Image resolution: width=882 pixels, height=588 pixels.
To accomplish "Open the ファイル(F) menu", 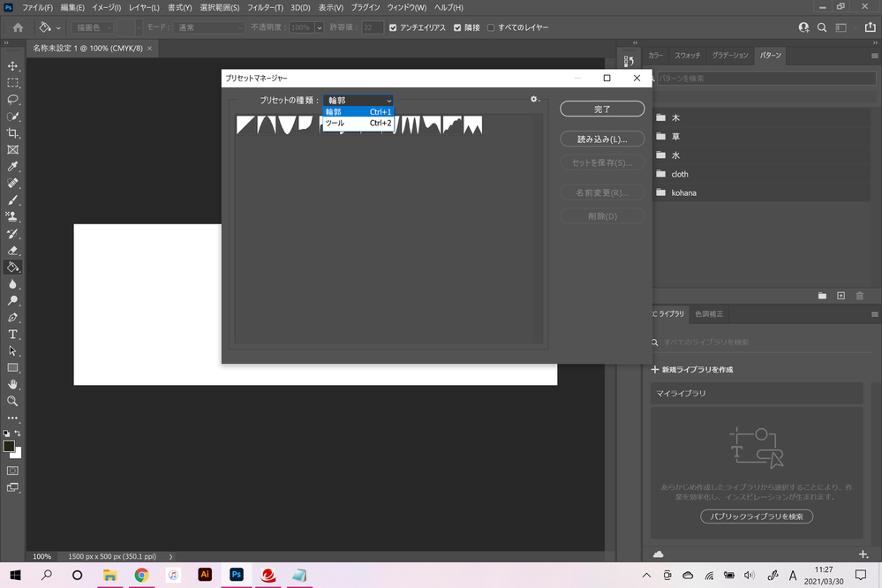I will (37, 7).
